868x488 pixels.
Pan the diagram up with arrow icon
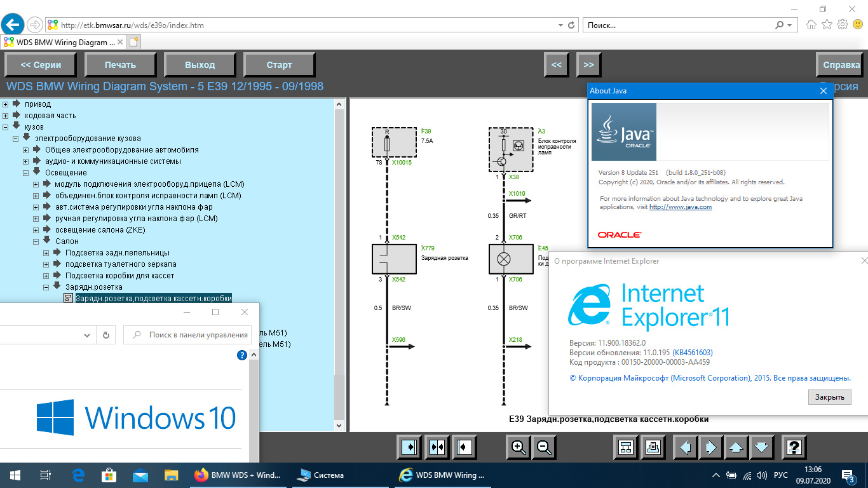coord(736,447)
